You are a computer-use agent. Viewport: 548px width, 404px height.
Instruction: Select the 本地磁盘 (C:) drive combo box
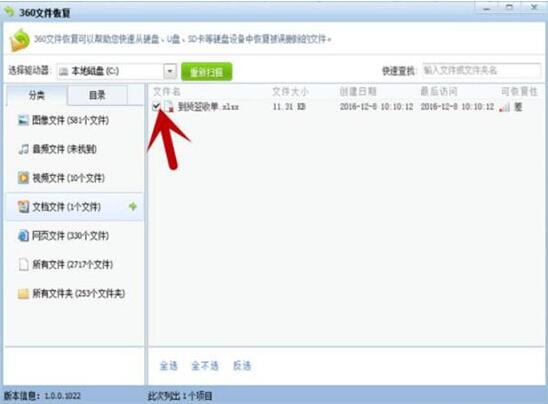pyautogui.click(x=117, y=71)
